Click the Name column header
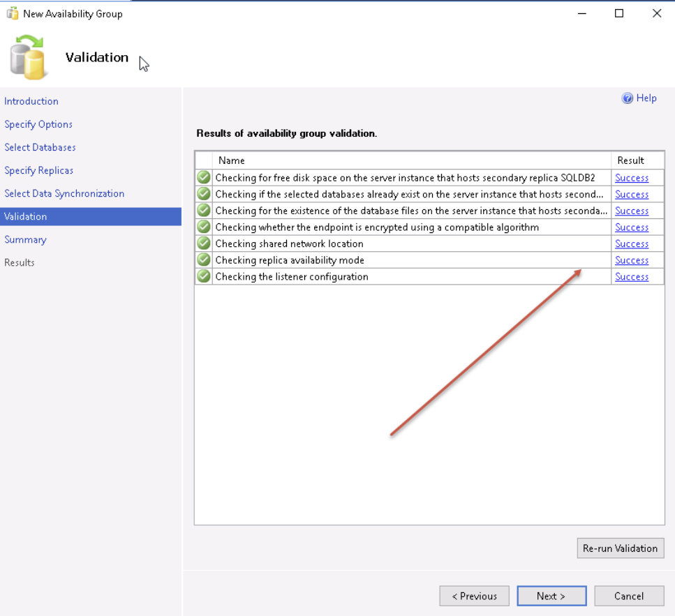The height and width of the screenshot is (616, 675). (412, 160)
